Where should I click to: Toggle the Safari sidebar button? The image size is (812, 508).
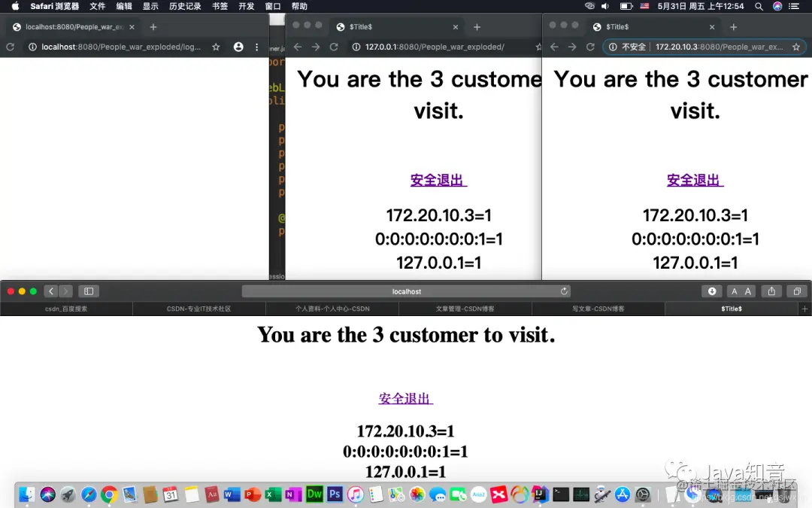click(x=89, y=291)
